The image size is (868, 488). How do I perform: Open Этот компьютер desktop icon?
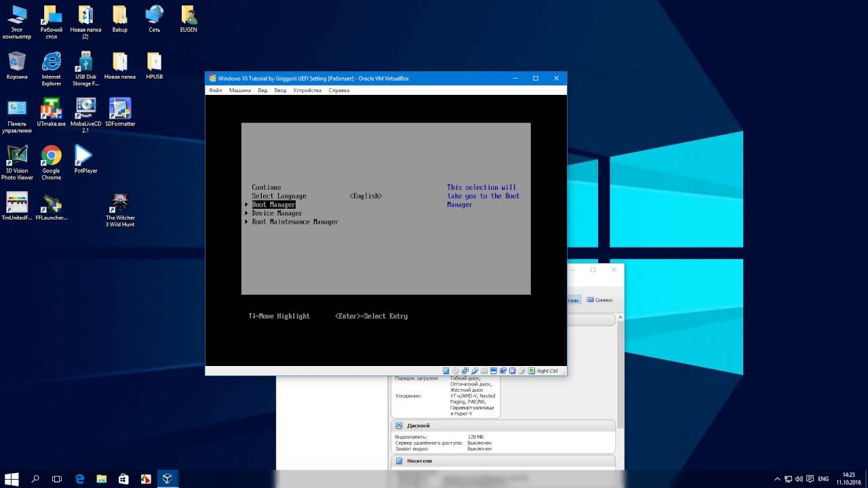(x=17, y=23)
